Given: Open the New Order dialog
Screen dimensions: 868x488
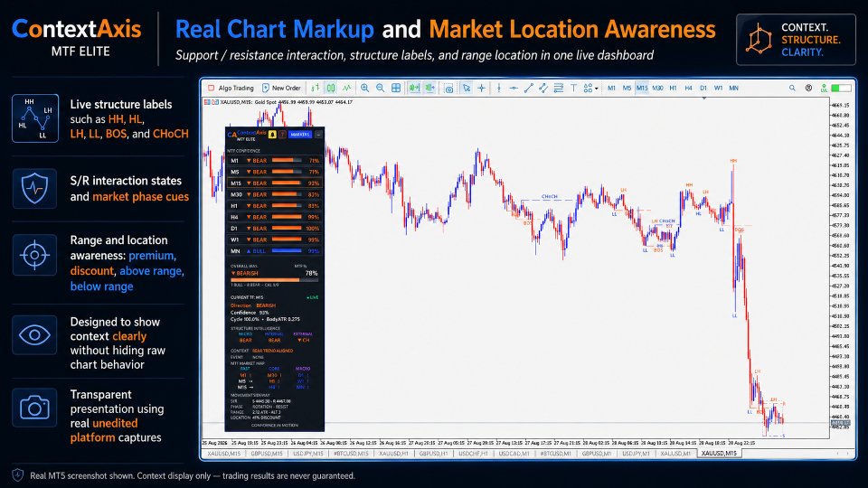Looking at the screenshot, I should (x=281, y=88).
